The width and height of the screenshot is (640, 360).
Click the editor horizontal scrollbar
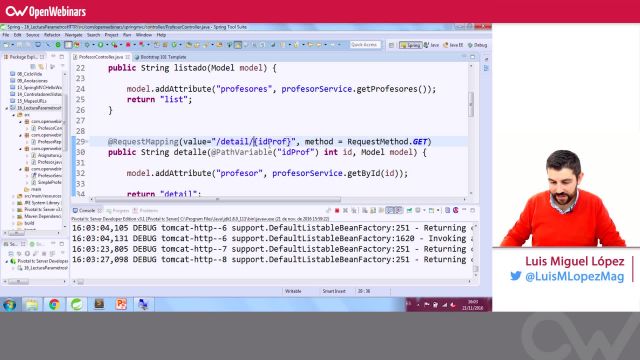pyautogui.click(x=218, y=200)
